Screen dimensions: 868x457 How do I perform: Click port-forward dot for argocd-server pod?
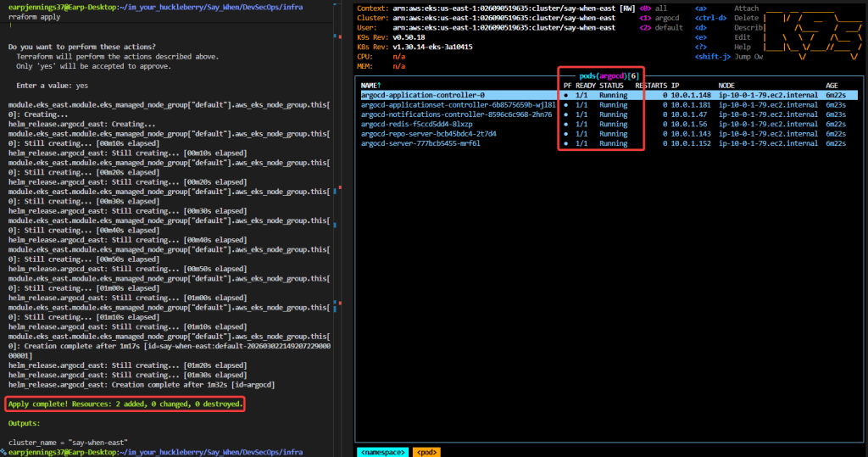coord(566,143)
